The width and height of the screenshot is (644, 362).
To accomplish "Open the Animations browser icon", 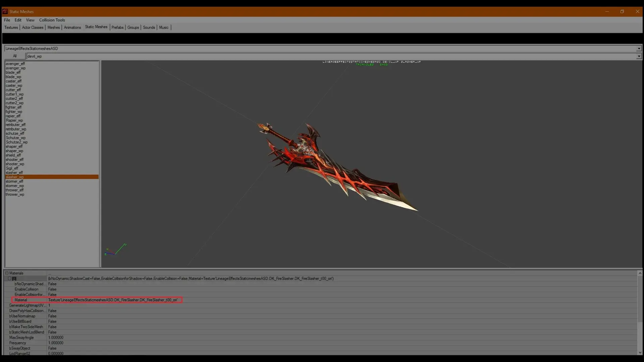I will pos(72,27).
